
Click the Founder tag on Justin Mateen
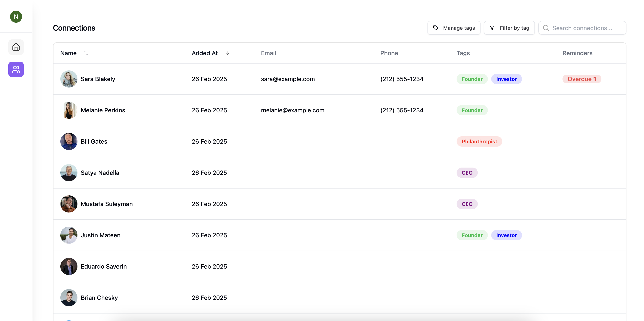(472, 235)
